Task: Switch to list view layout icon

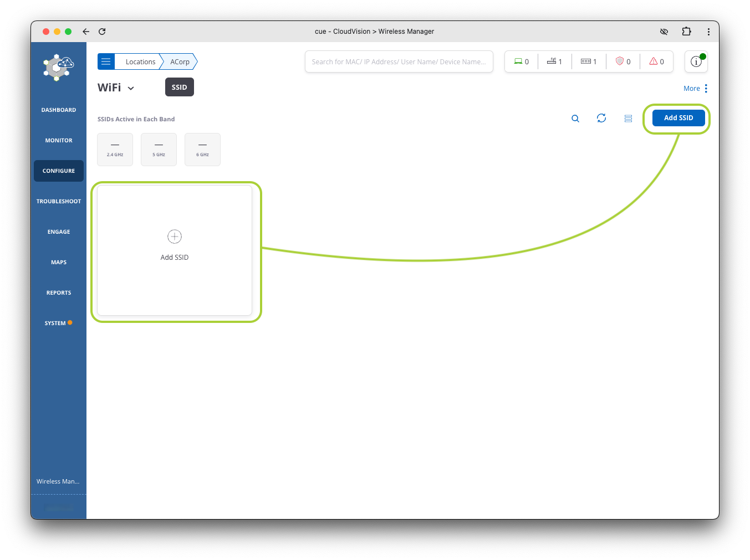Action: (628, 119)
